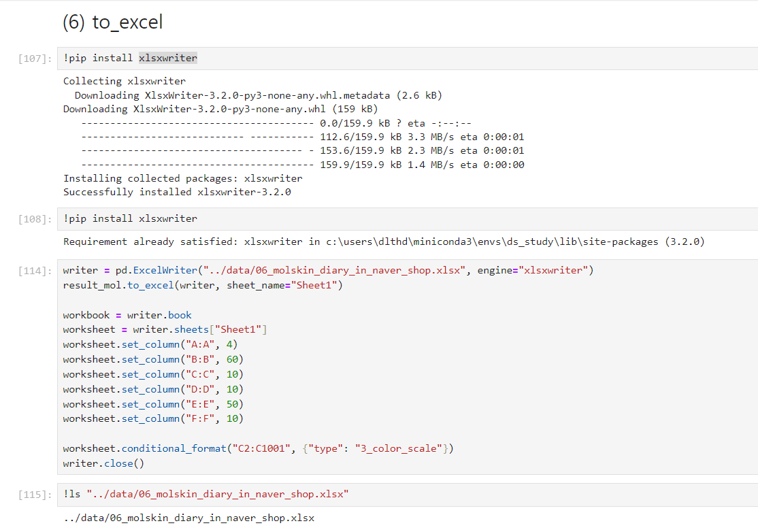Image resolution: width=758 pixels, height=532 pixels.
Task: Click code cell 115 with !ls command
Action: pos(408,495)
